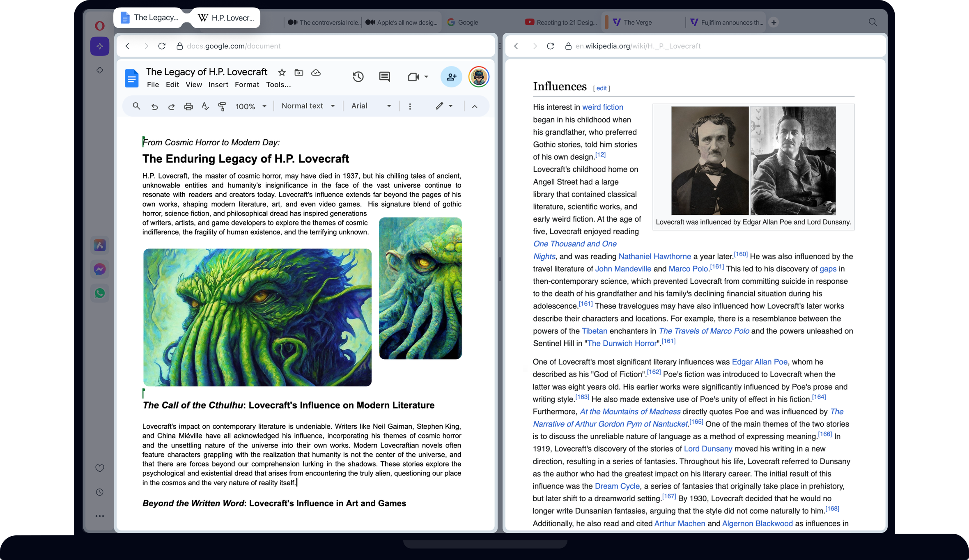This screenshot has height=560, width=969.
Task: Click the Opera logo in the sidebar
Action: coord(99,26)
